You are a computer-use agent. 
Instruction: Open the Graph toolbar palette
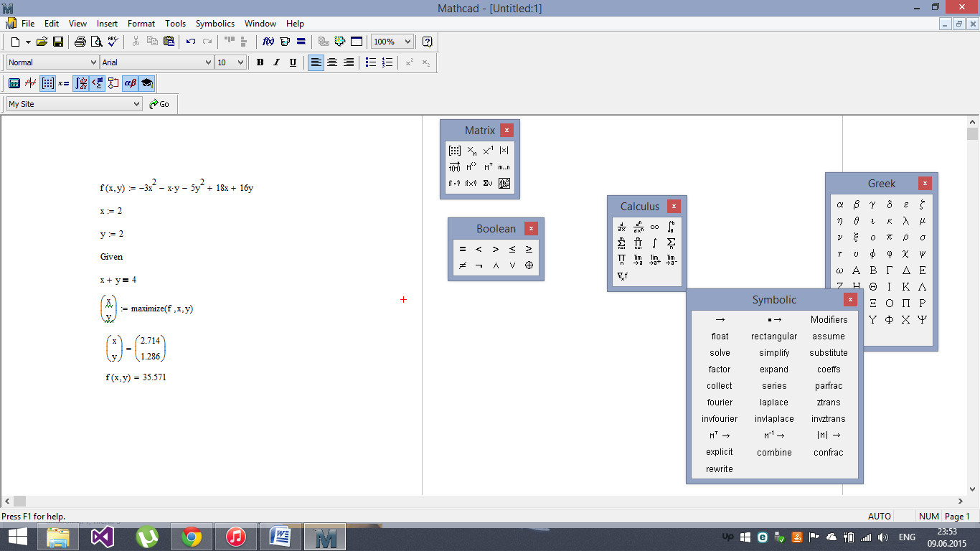[x=30, y=83]
